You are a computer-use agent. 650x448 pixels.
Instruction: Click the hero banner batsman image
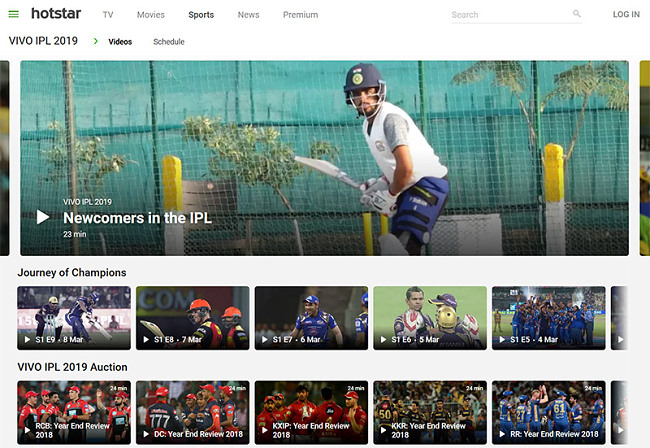325,158
